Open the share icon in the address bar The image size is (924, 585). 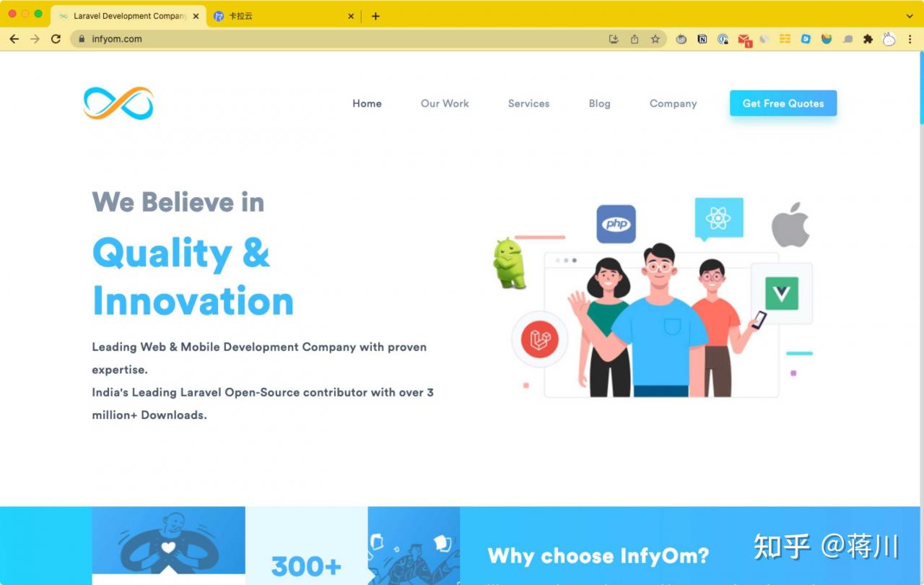(635, 39)
